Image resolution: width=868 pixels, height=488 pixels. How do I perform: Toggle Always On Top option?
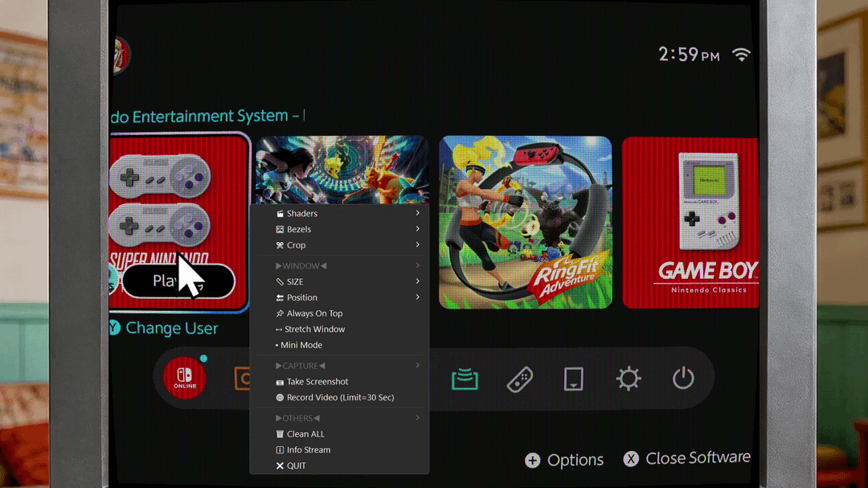(313, 314)
